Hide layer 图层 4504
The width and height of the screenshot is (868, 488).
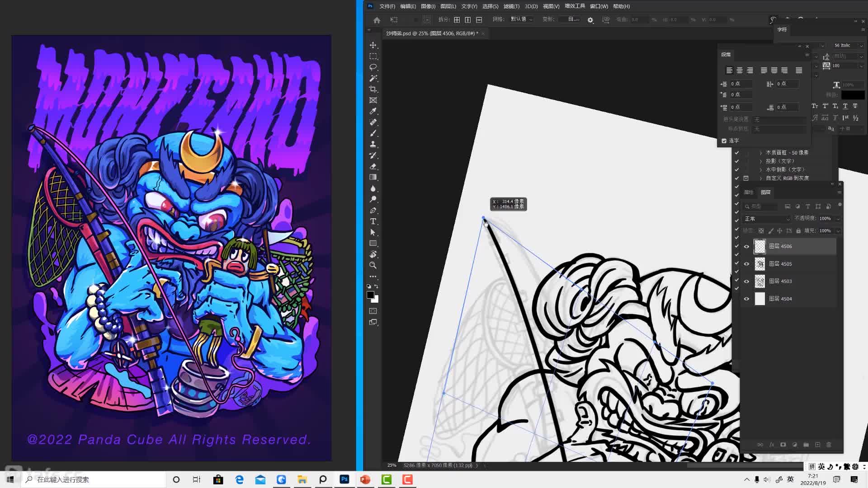point(746,299)
